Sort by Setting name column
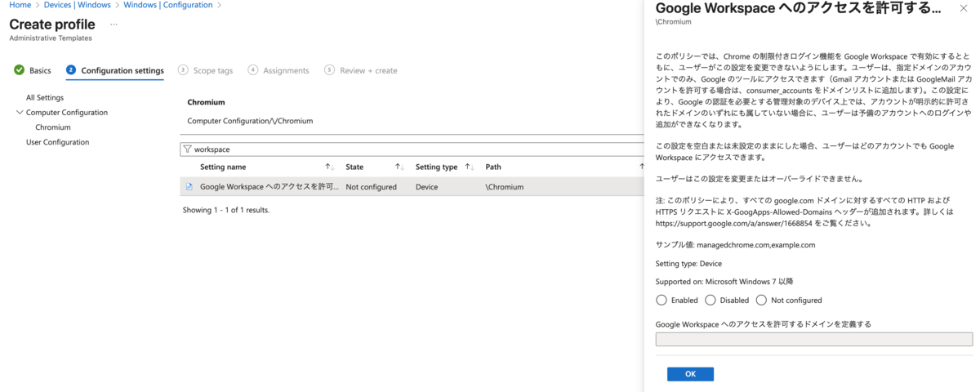 pyautogui.click(x=223, y=167)
